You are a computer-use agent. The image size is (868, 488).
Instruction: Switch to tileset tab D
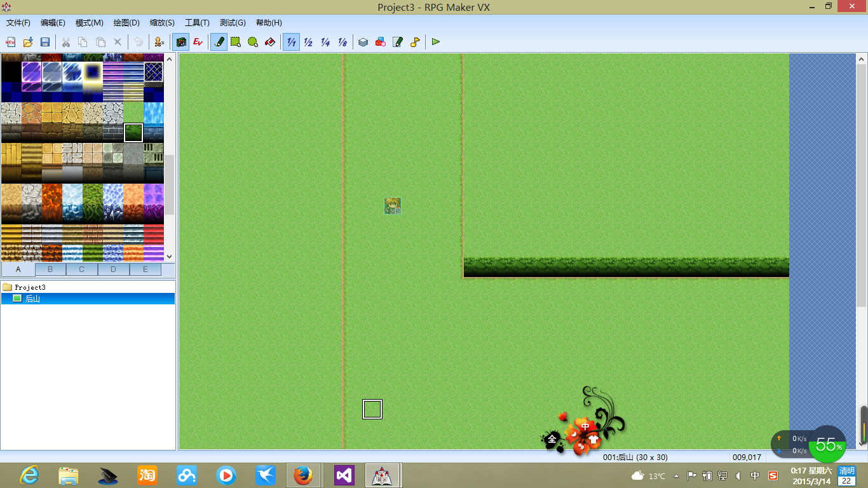pos(114,269)
